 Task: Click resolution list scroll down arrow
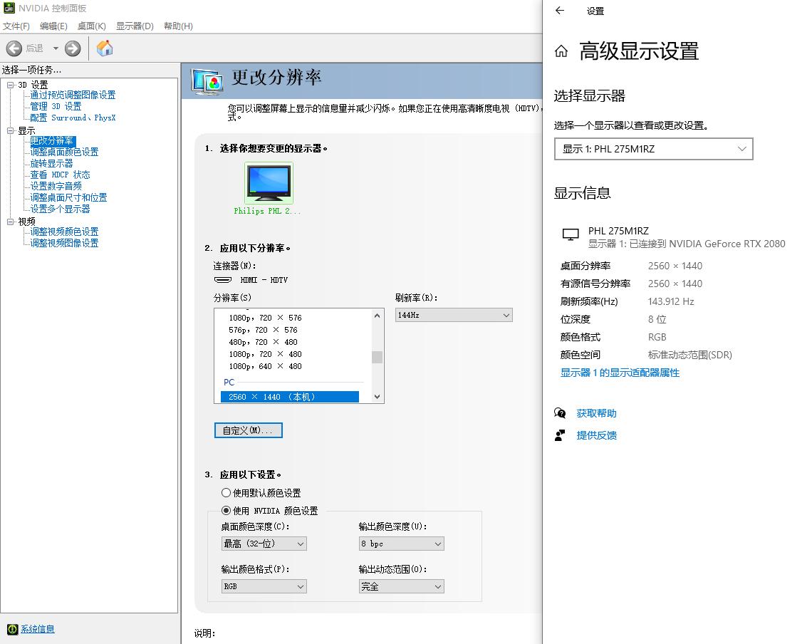pos(377,397)
